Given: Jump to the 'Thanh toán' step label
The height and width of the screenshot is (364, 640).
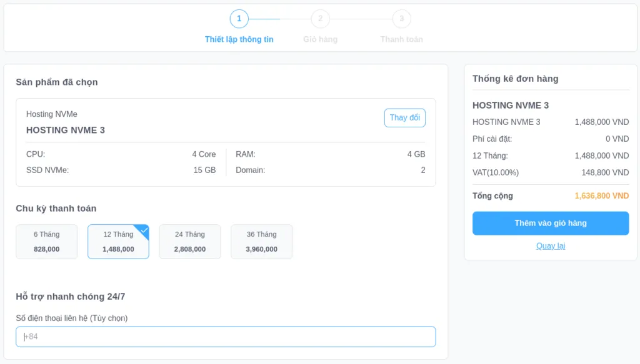Looking at the screenshot, I should 401,39.
